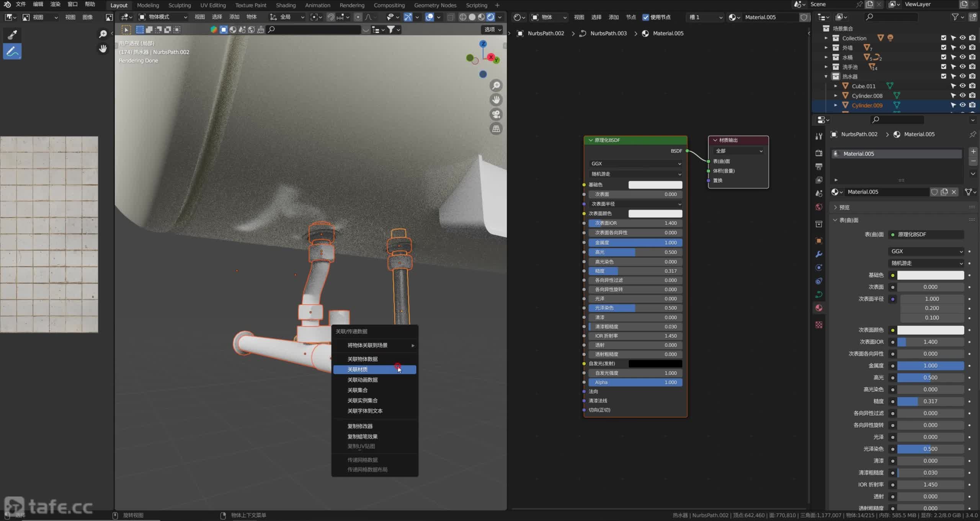Click the viewport pan hand gizmo
This screenshot has height=521, width=980.
click(496, 100)
